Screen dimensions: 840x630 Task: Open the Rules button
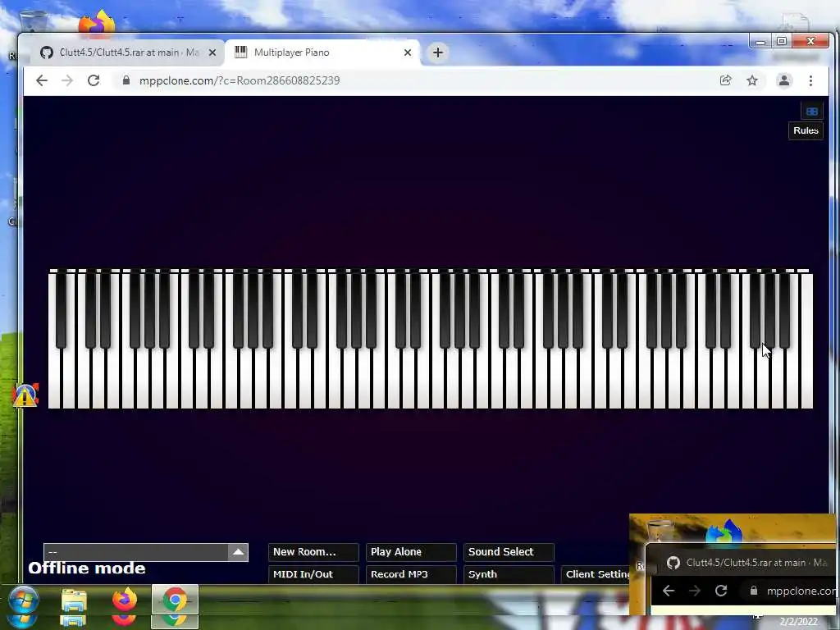point(806,130)
